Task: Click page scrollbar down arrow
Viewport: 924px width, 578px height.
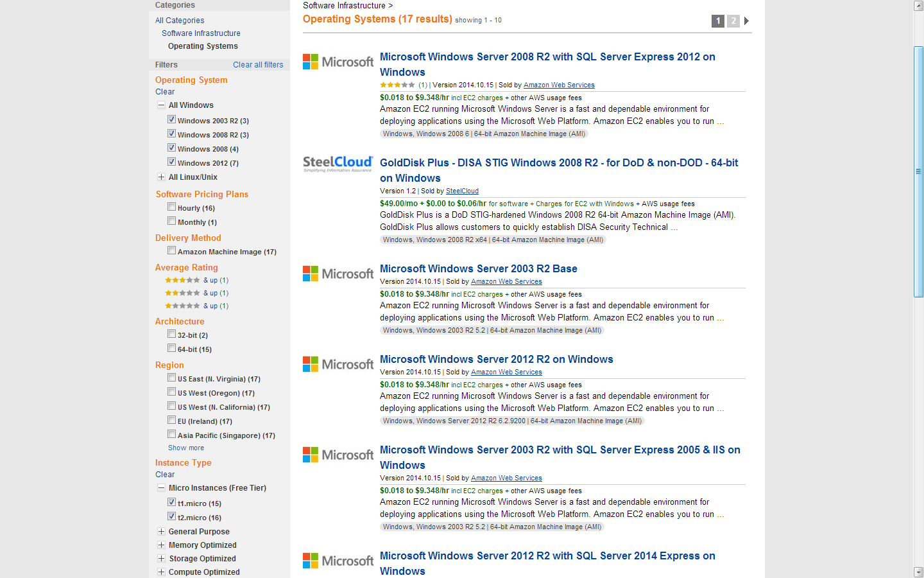Action: [918, 572]
